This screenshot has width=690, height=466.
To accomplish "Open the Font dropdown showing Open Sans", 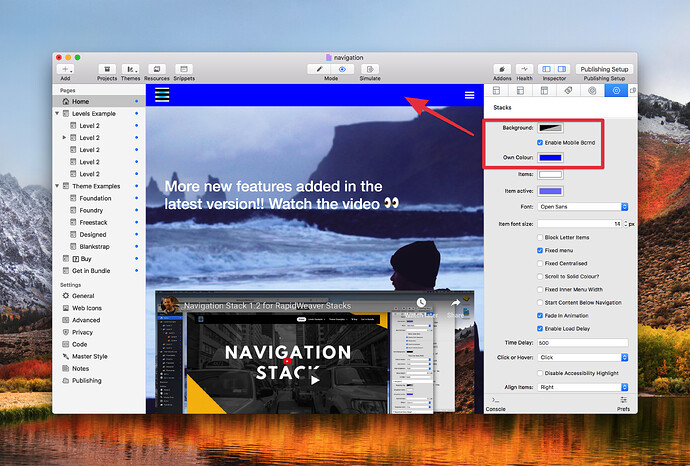I will click(x=583, y=207).
